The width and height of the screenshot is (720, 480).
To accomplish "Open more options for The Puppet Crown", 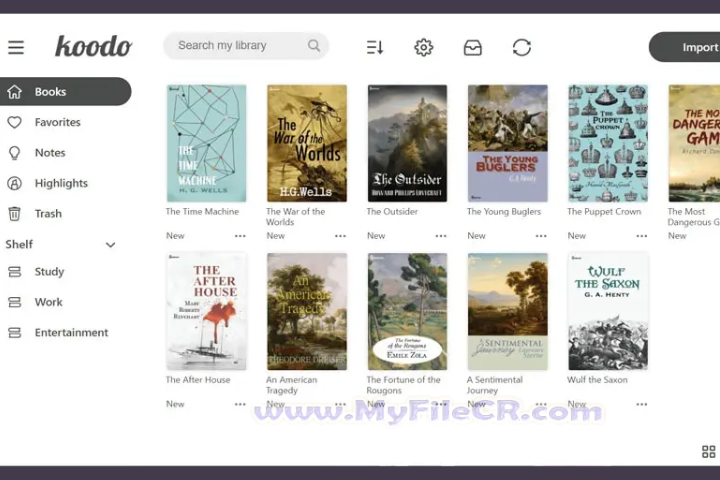I will click(641, 236).
